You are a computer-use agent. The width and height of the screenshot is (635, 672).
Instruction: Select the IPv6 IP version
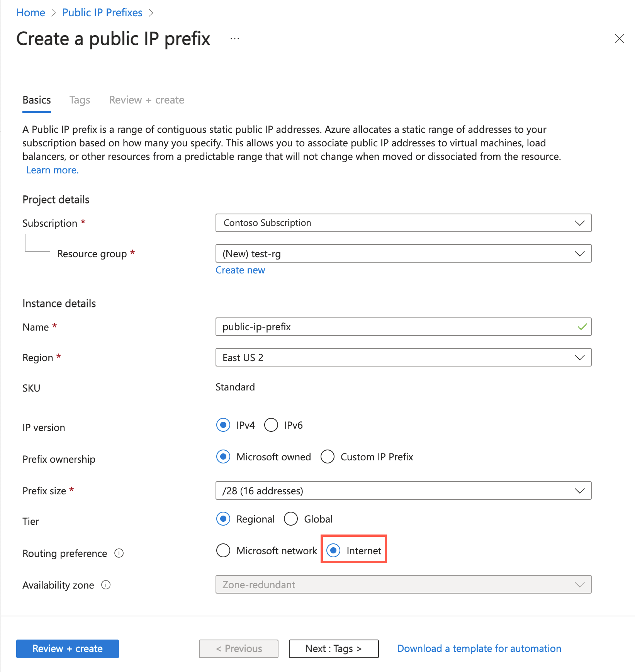tap(271, 425)
